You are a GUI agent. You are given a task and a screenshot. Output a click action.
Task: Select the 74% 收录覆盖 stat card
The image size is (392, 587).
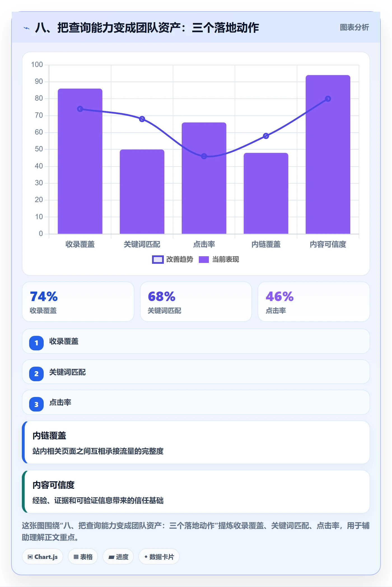78,302
